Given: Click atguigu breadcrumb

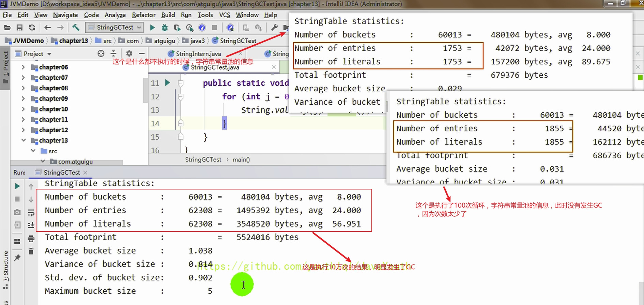Looking at the screenshot, I should (160, 41).
